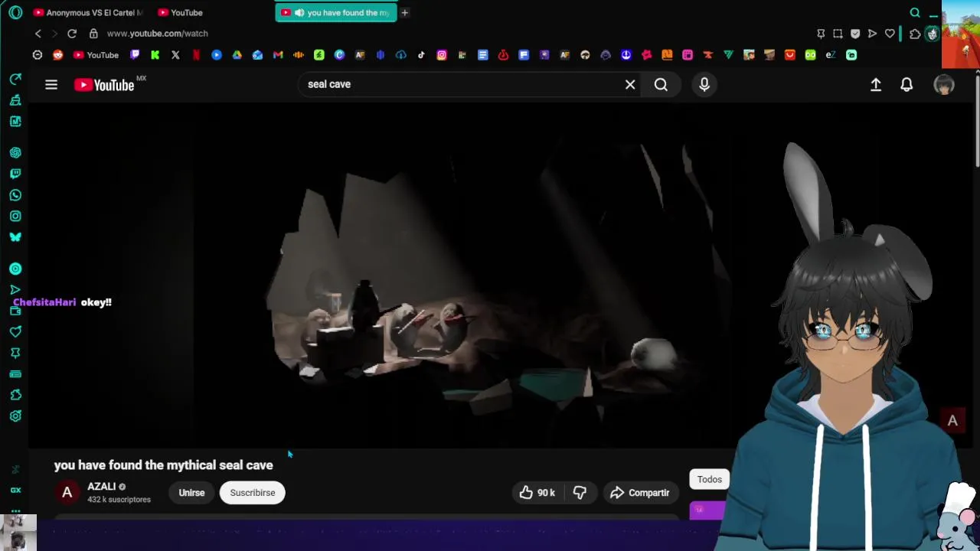980x551 pixels.
Task: Add page to bookmarks with heart icon
Action: tap(890, 34)
